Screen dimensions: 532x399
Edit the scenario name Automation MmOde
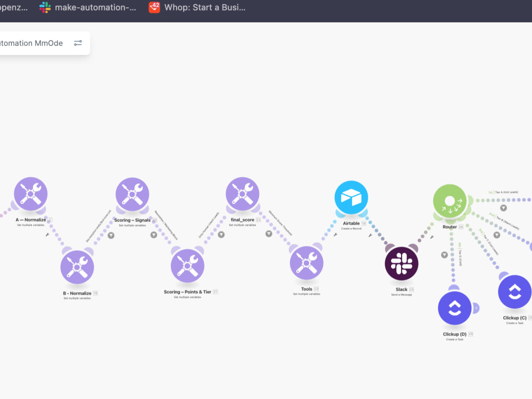point(31,43)
